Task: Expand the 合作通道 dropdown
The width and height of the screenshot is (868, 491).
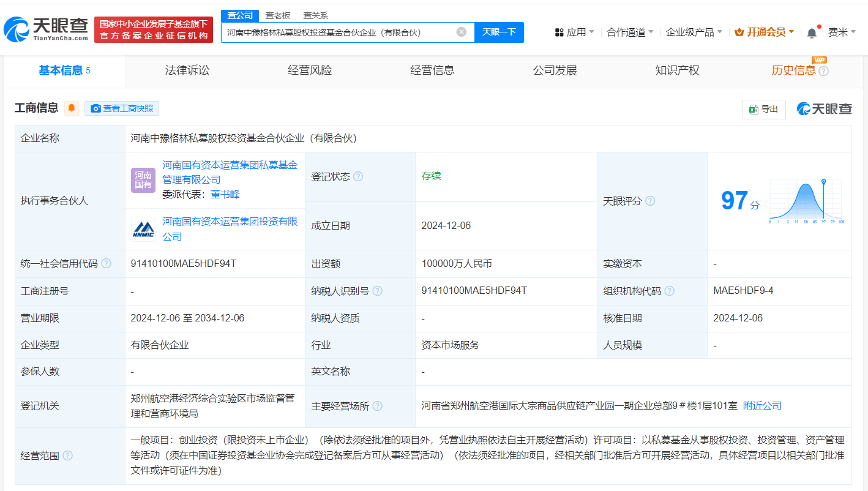Action: (x=630, y=32)
